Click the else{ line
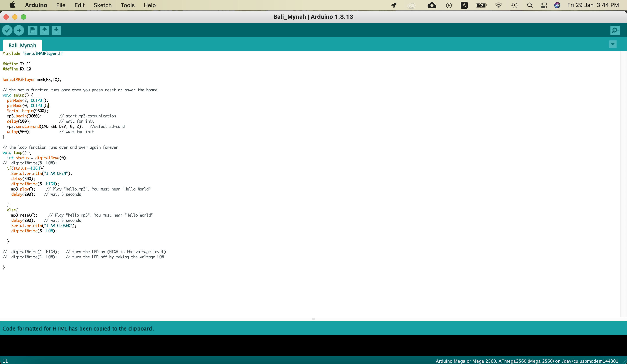 [12, 210]
